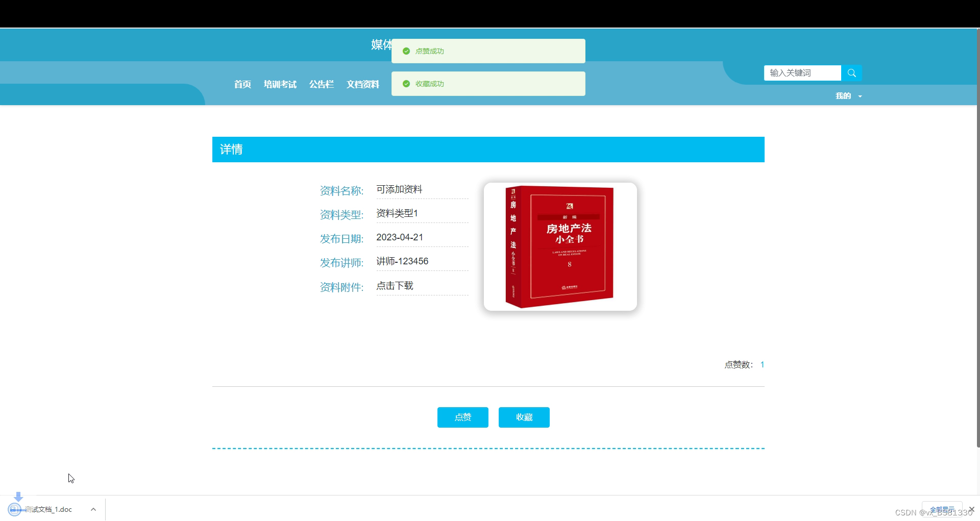Click the 2023-04-21 date value
980x521 pixels.
[x=400, y=237]
